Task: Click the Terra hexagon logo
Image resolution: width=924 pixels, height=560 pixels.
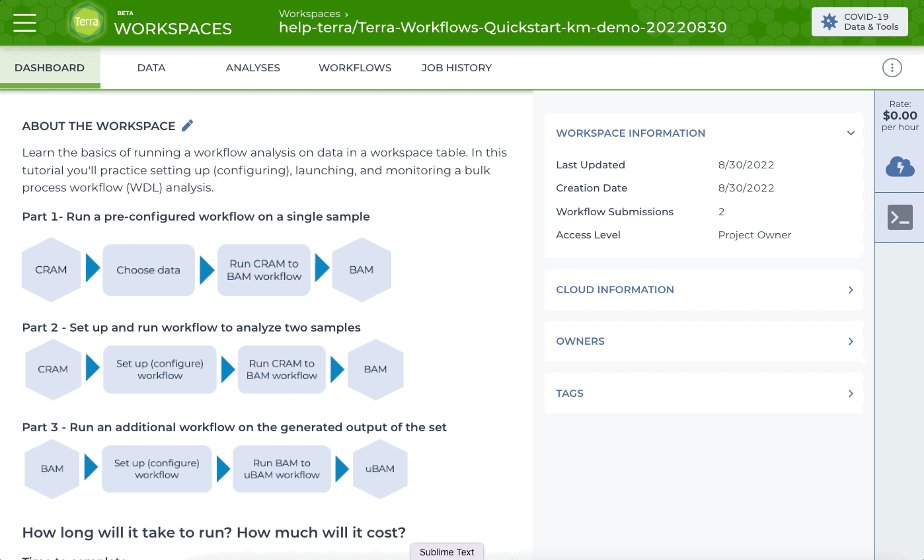Action: pos(87,22)
